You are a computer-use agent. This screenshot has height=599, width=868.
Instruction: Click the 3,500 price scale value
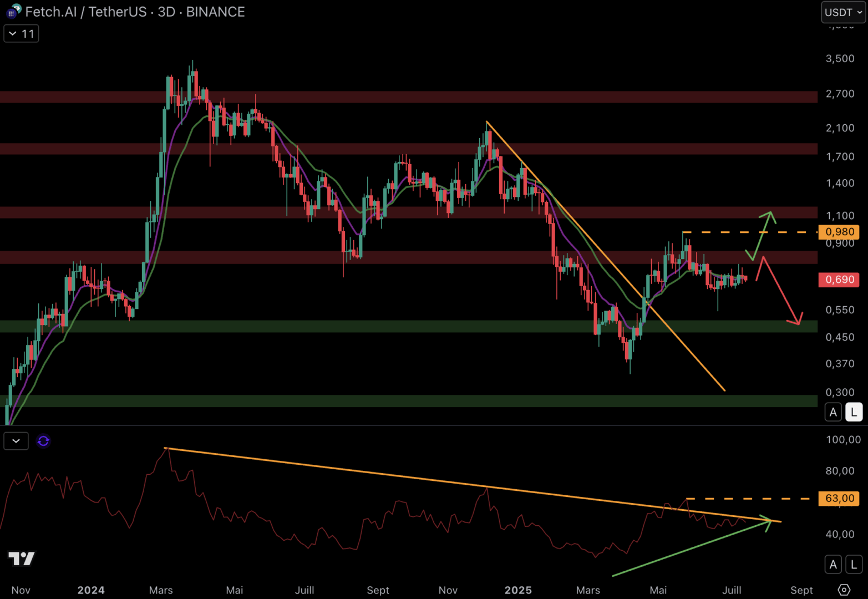point(840,59)
